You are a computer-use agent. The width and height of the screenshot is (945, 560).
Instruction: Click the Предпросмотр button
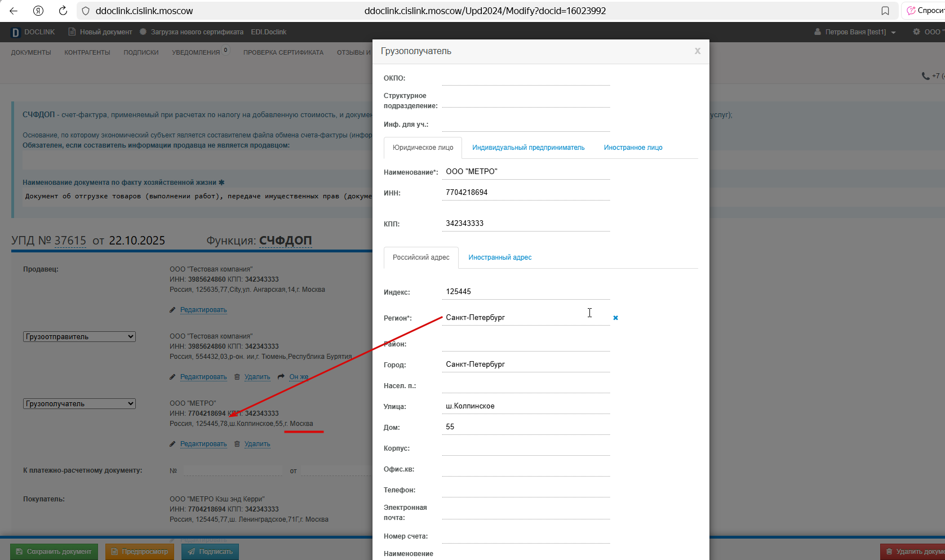140,552
